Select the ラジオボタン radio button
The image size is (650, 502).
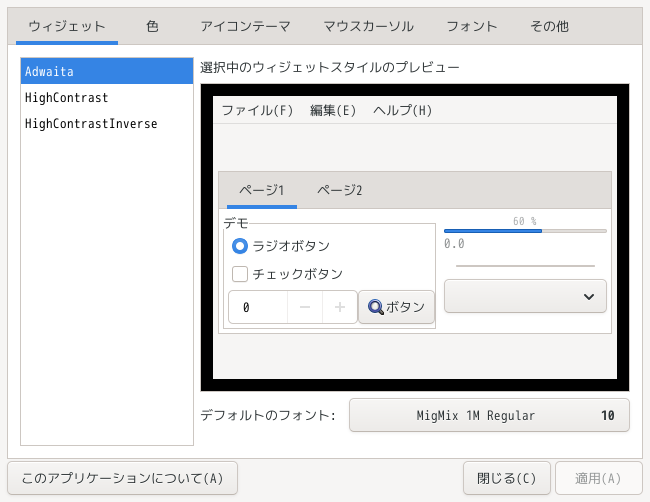[240, 246]
